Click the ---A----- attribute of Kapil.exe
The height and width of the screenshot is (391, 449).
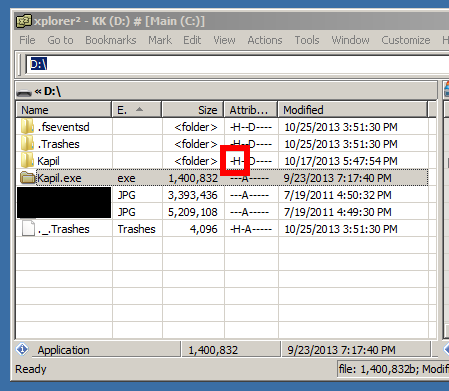point(249,178)
